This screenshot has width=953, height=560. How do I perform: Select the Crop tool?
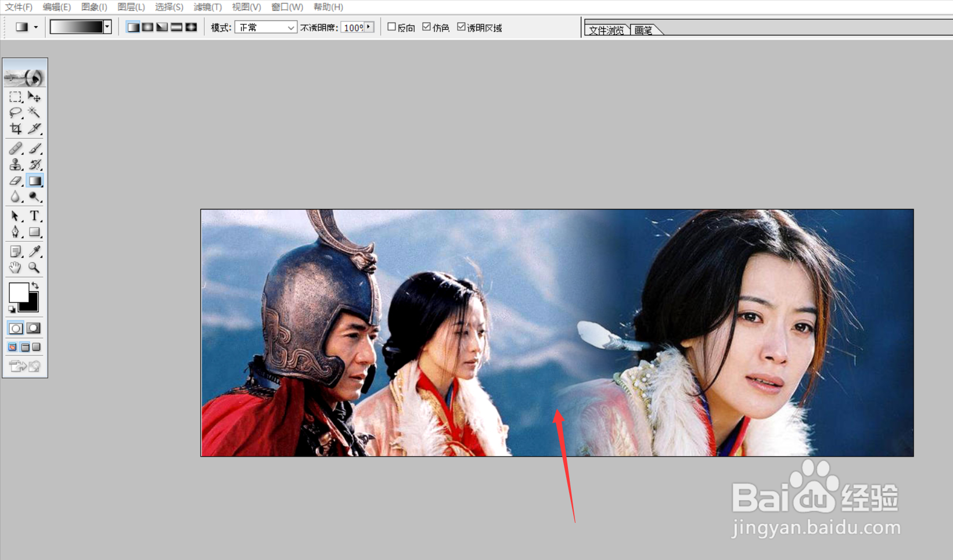click(x=16, y=128)
